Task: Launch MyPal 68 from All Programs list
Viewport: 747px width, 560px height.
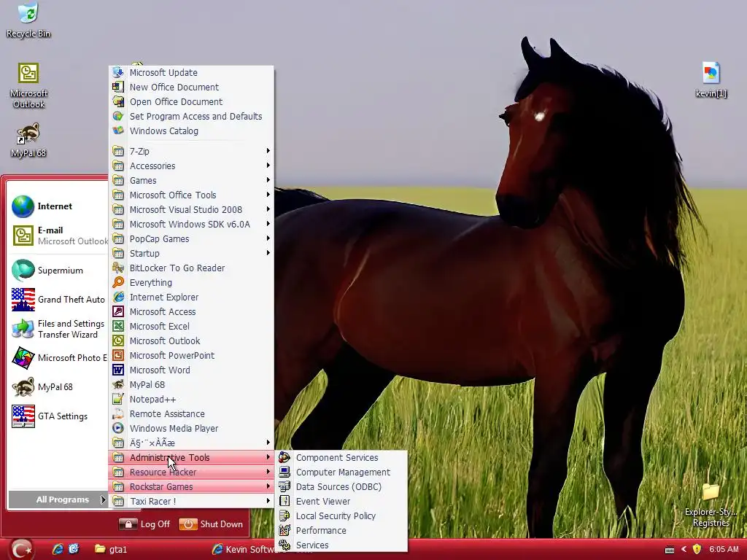Action: point(192,385)
